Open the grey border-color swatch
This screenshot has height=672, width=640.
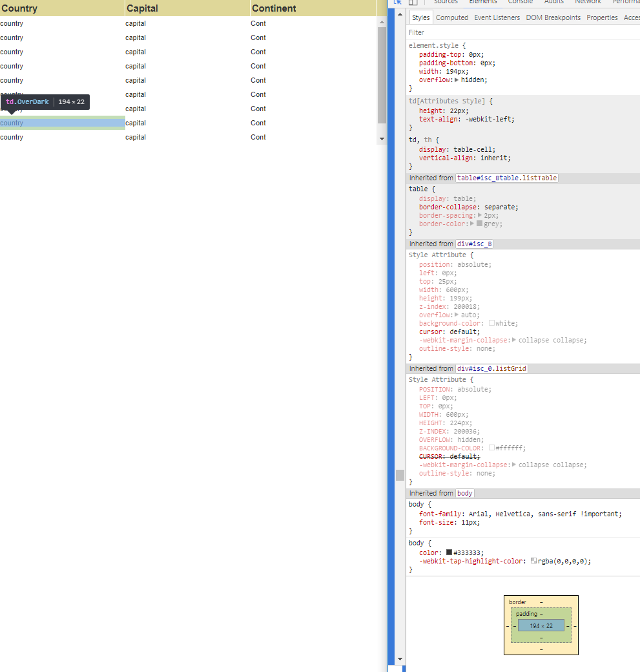(x=480, y=224)
